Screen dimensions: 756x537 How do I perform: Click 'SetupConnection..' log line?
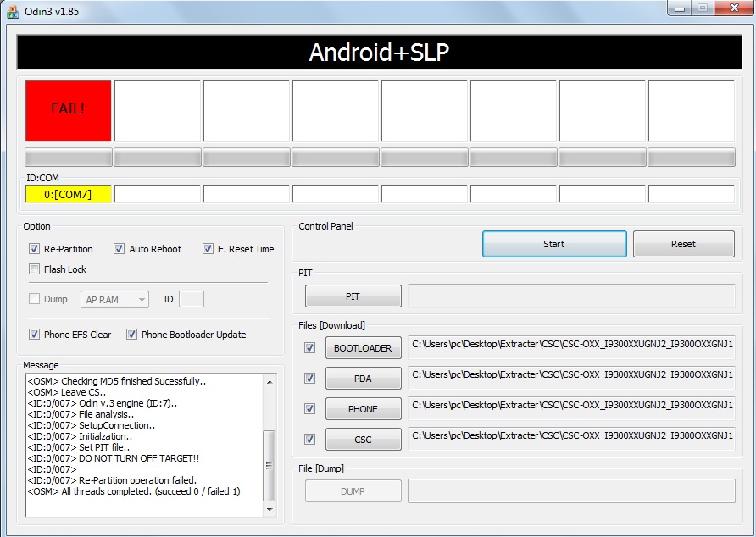92,425
